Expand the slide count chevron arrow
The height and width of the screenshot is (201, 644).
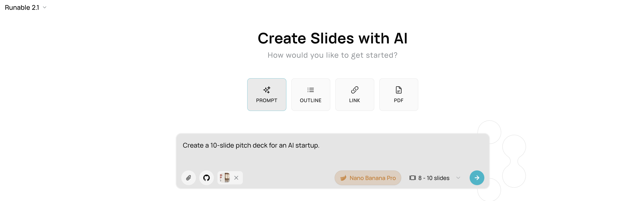pos(458,178)
